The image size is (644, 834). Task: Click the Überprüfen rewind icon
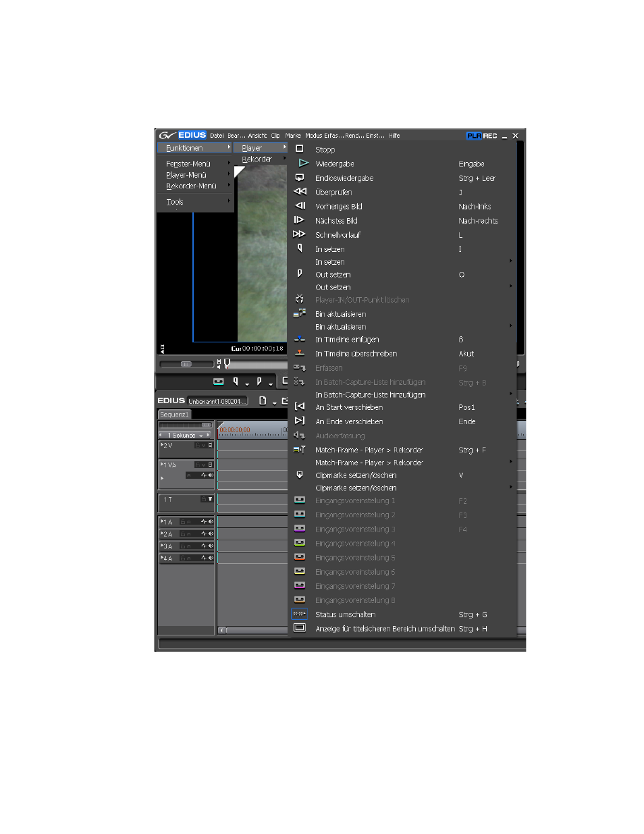point(300,192)
